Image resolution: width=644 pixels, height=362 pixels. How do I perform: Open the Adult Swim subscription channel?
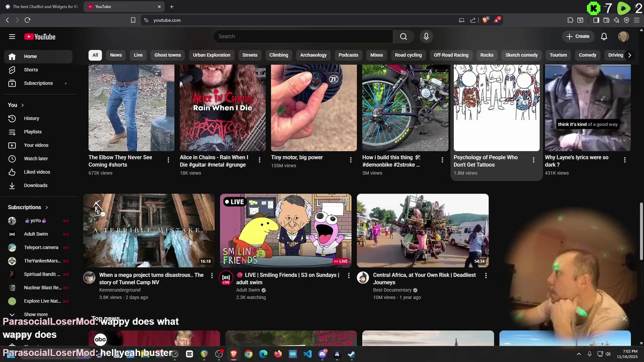[39, 234]
